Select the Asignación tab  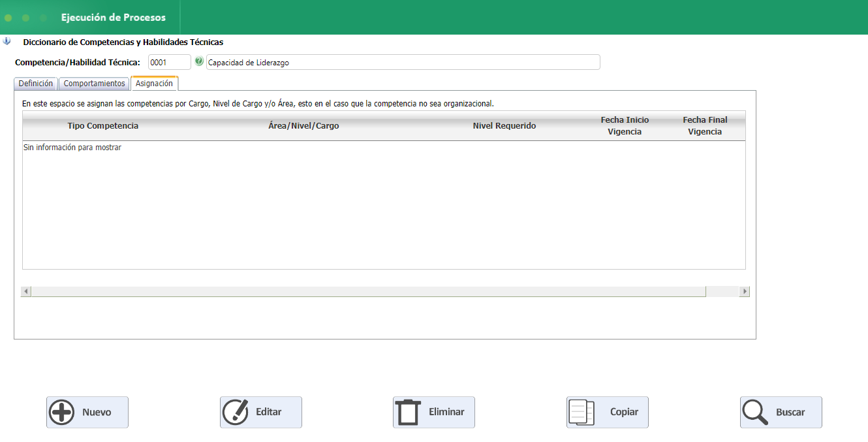pos(154,84)
